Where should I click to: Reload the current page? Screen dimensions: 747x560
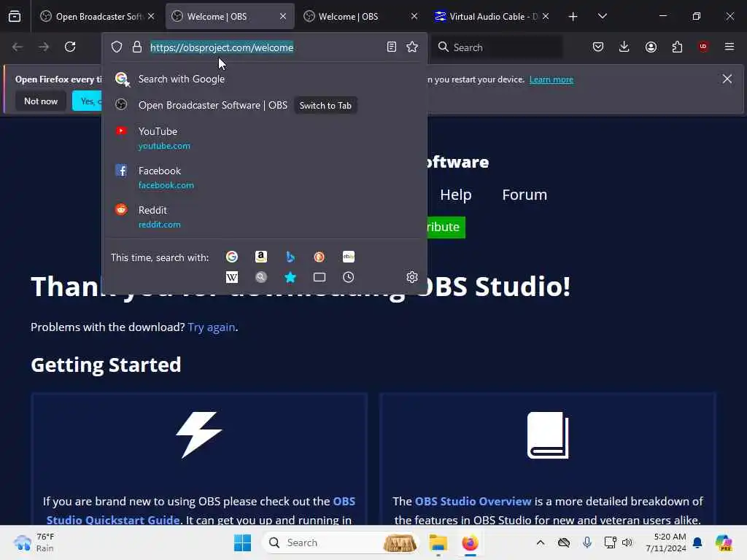coord(70,47)
